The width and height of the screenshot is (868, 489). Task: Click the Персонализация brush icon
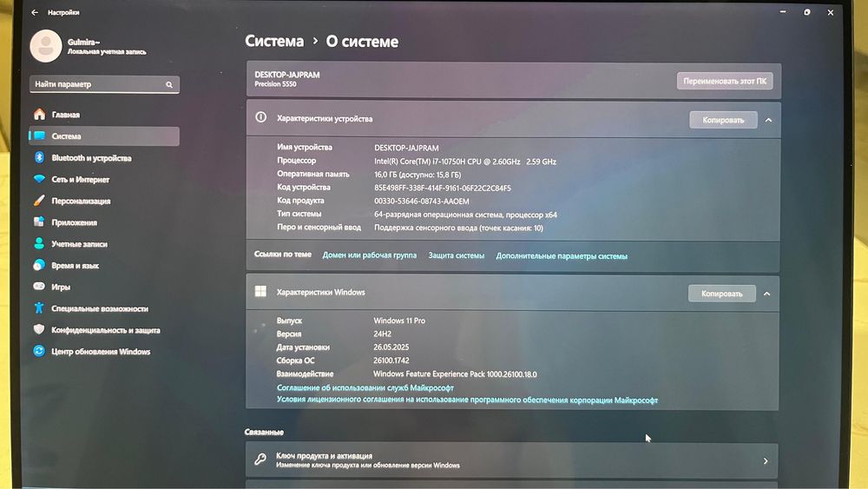[39, 201]
